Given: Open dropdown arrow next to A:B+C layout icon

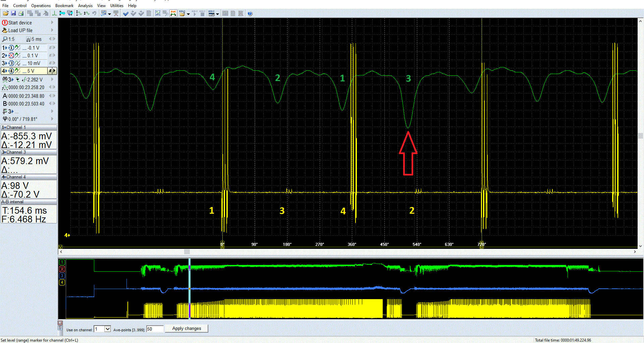Looking at the screenshot, I should (x=217, y=14).
